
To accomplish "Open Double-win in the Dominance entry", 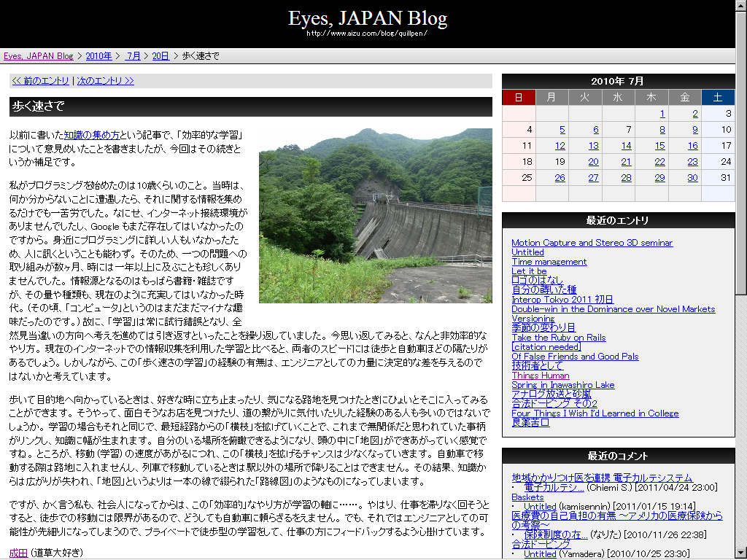I will [613, 309].
